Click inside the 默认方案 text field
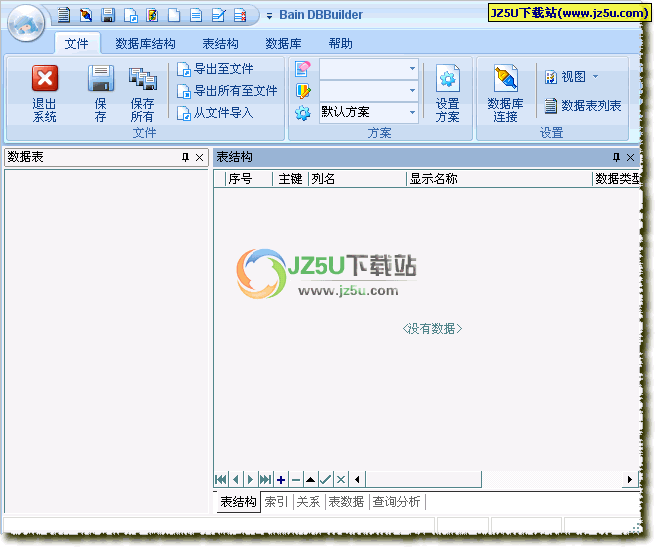 [x=363, y=112]
